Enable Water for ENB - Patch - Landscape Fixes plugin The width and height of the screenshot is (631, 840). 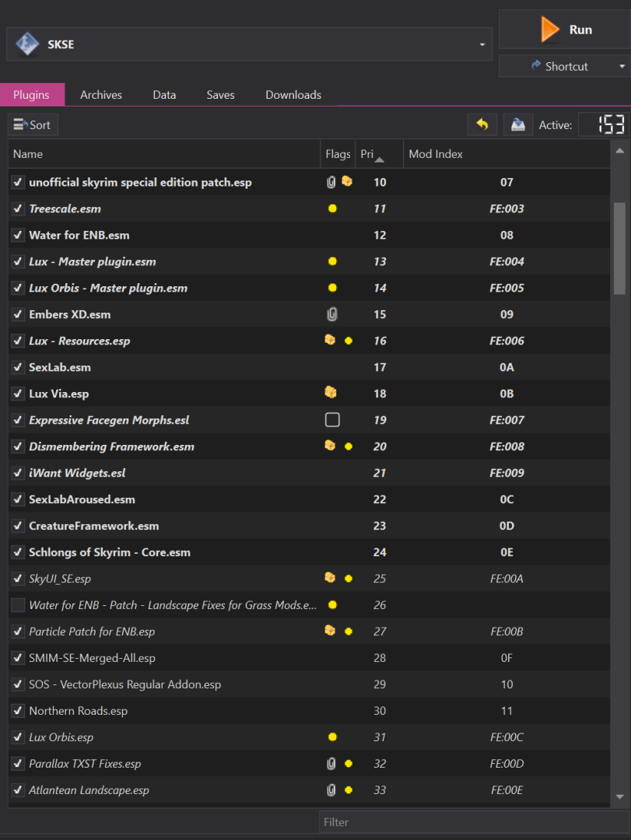click(x=18, y=605)
